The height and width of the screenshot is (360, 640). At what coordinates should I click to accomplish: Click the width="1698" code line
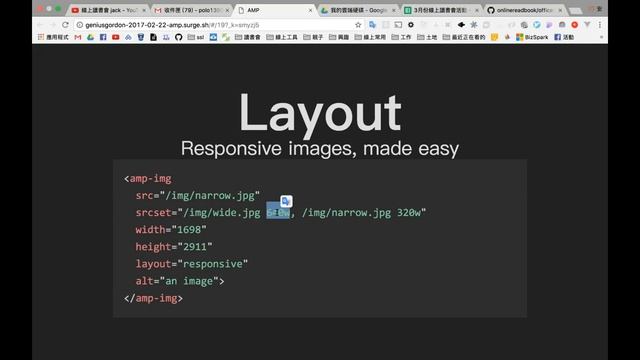[171, 230]
